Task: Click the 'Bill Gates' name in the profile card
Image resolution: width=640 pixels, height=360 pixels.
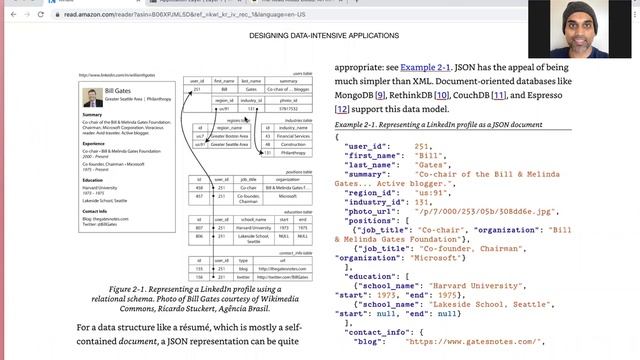Action: point(118,91)
